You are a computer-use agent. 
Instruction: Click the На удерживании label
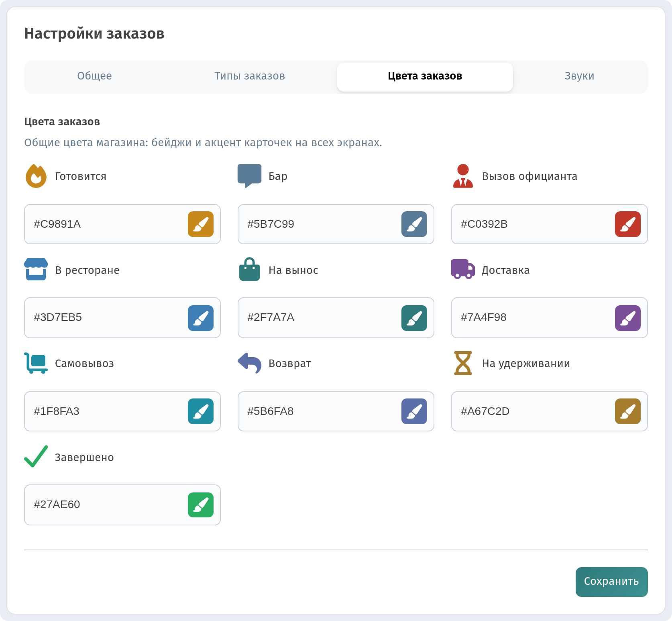click(526, 364)
